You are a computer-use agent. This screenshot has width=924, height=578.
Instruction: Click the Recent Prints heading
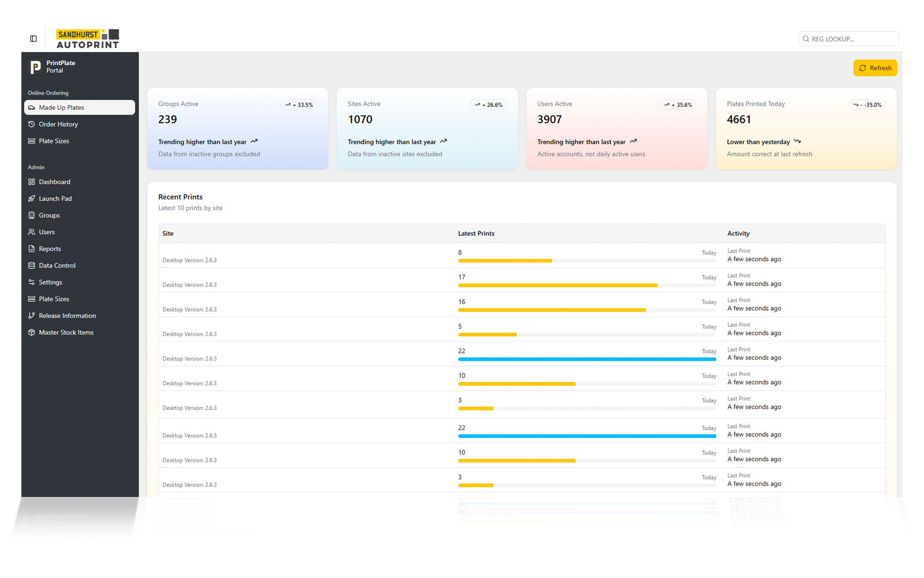pyautogui.click(x=181, y=197)
